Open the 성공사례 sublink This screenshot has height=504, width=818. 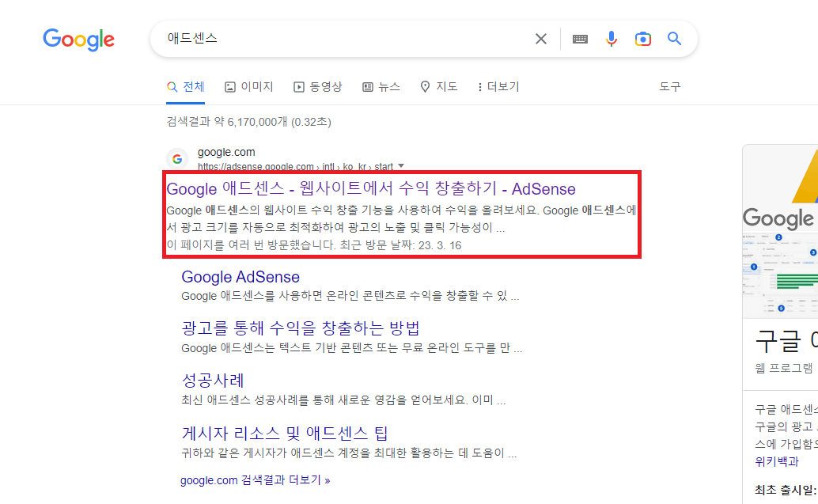click(213, 381)
